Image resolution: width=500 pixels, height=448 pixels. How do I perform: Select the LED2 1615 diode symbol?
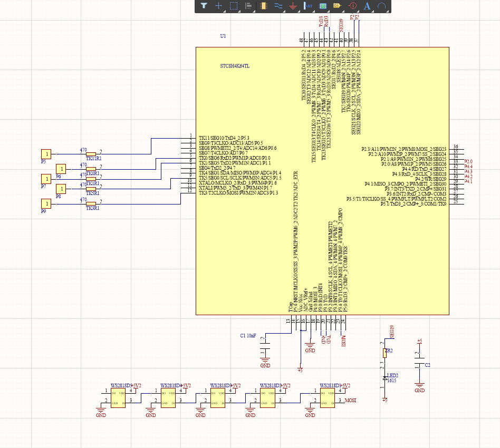385,378
